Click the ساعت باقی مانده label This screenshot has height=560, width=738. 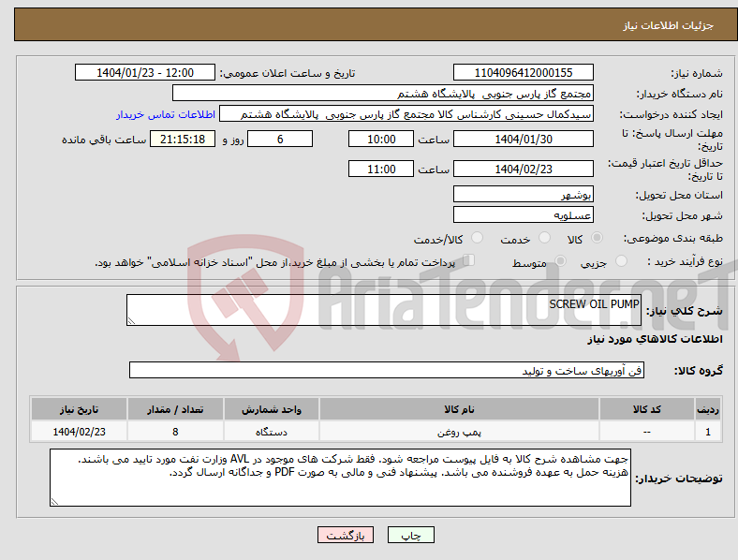coord(104,140)
